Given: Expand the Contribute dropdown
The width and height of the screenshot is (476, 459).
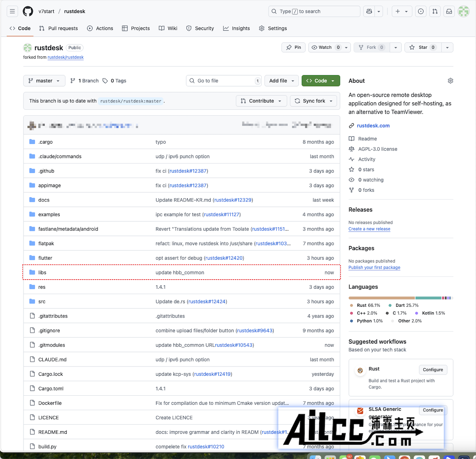Looking at the screenshot, I should (262, 101).
